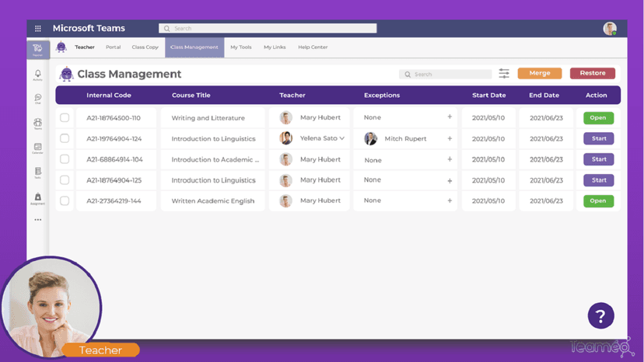Switch to the Teacher tab
Viewport: 644px width, 362px height.
click(85, 47)
